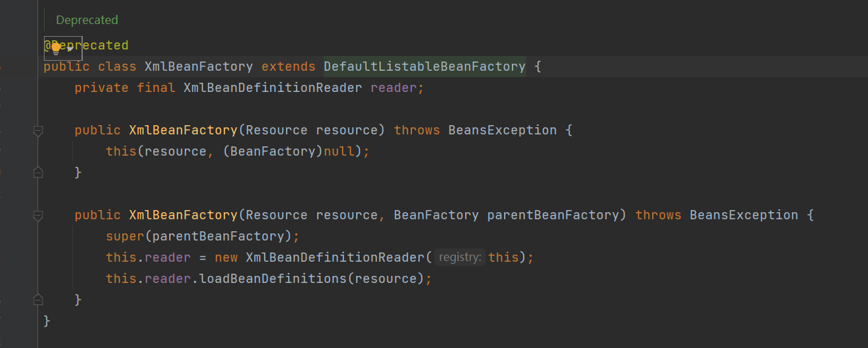Click the DefaultListableBeanFactory superclass name
Image resolution: width=868 pixels, height=348 pixels.
[x=425, y=66]
